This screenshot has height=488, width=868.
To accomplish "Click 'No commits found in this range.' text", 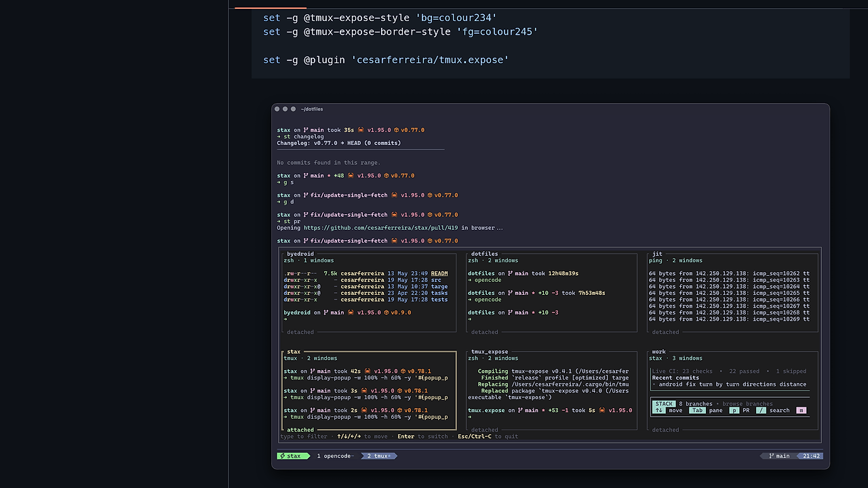I will pos(329,163).
